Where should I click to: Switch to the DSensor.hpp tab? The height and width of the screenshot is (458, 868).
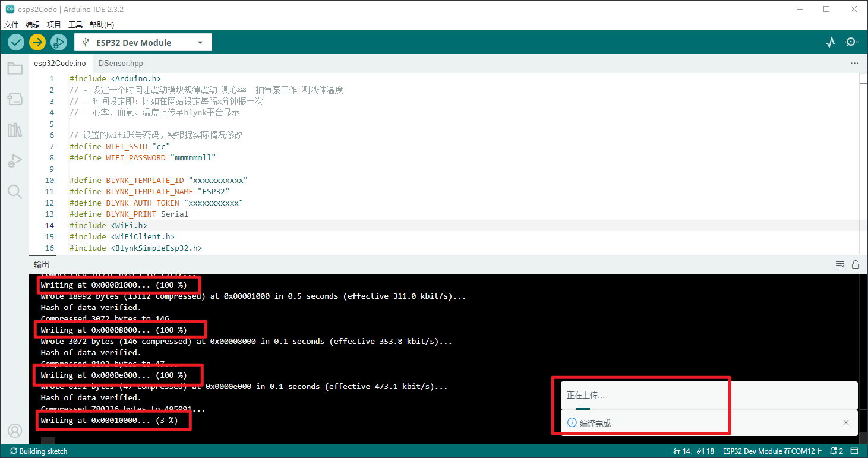point(121,64)
